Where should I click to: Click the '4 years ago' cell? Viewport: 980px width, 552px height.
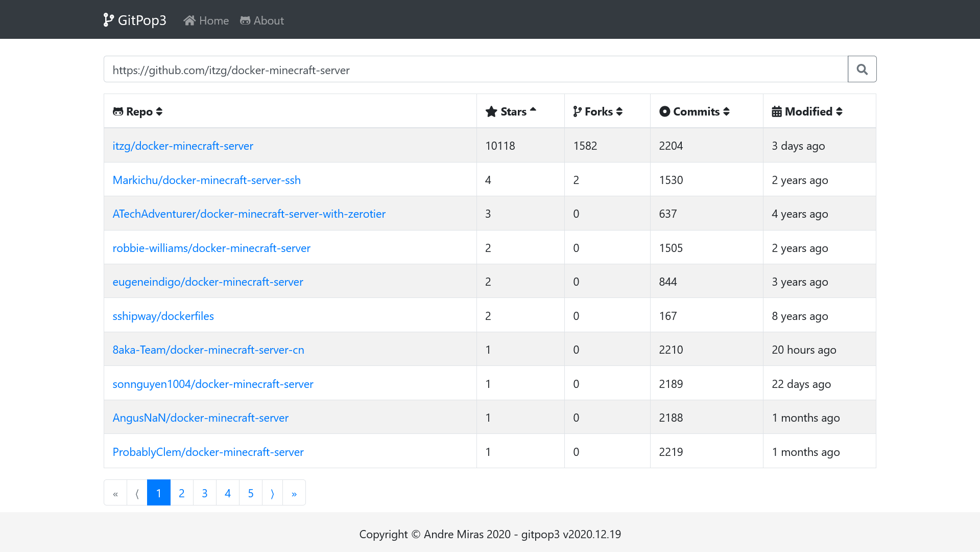pos(820,214)
